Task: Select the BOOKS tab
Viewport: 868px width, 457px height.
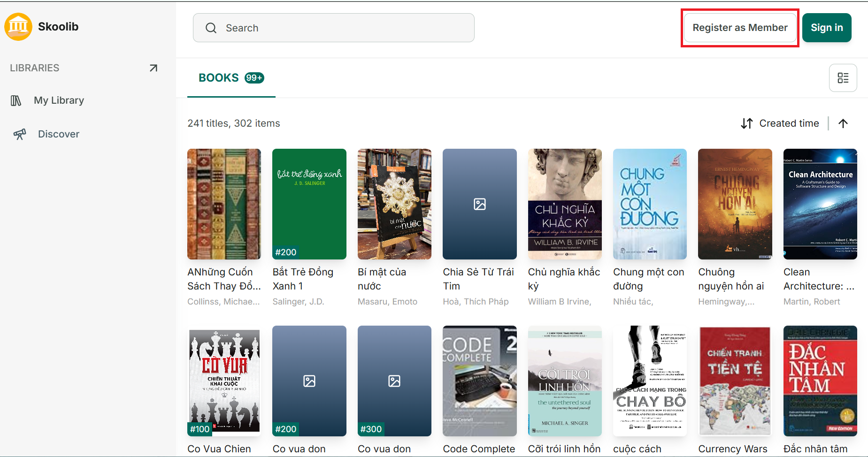Action: tap(231, 78)
